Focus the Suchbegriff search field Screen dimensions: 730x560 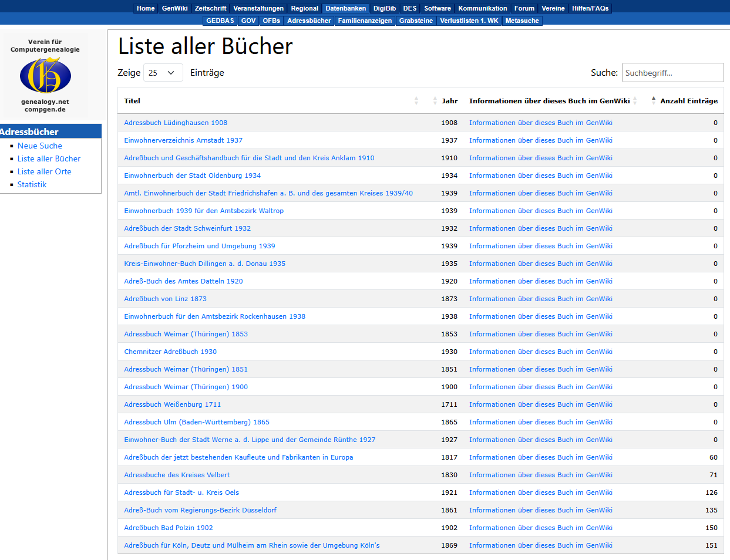[672, 73]
